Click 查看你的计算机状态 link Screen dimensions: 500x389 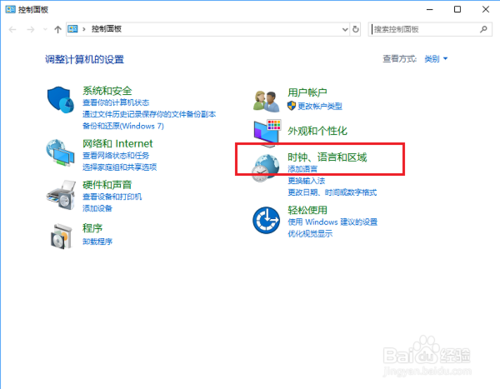(x=116, y=102)
